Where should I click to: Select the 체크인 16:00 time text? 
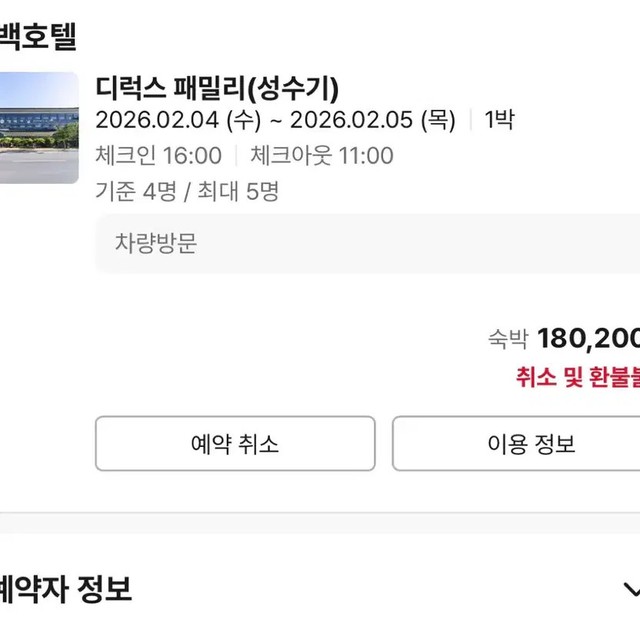pos(158,156)
